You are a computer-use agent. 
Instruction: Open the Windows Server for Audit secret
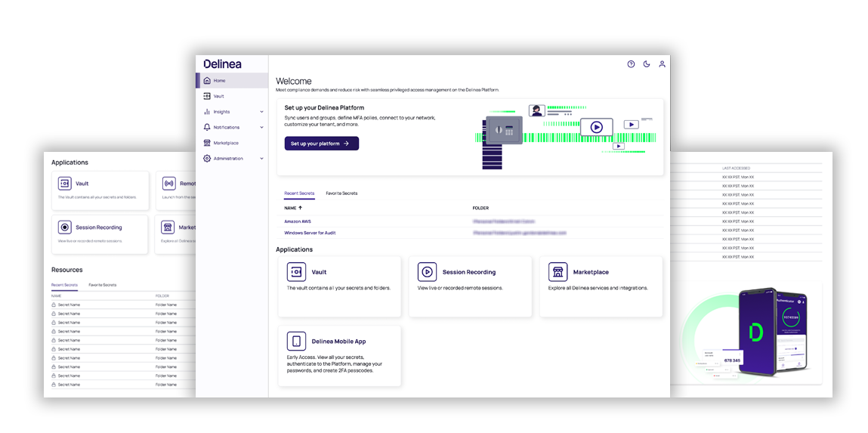pos(310,233)
